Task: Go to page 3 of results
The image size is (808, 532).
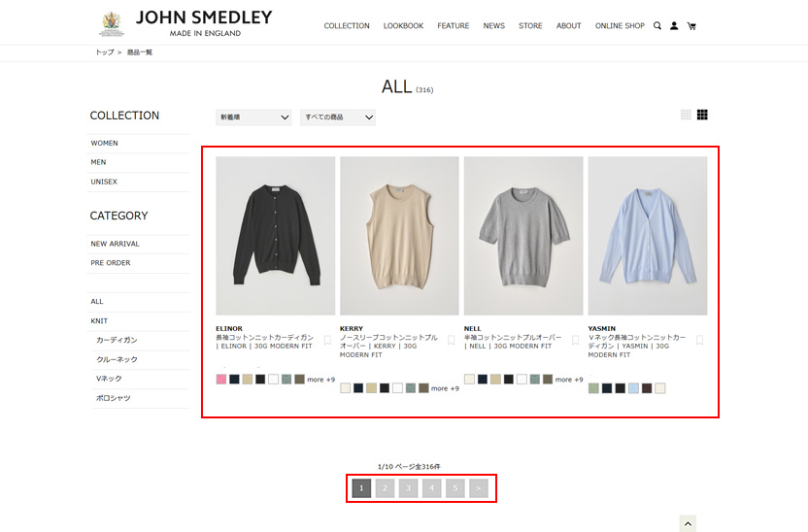Action: point(408,488)
